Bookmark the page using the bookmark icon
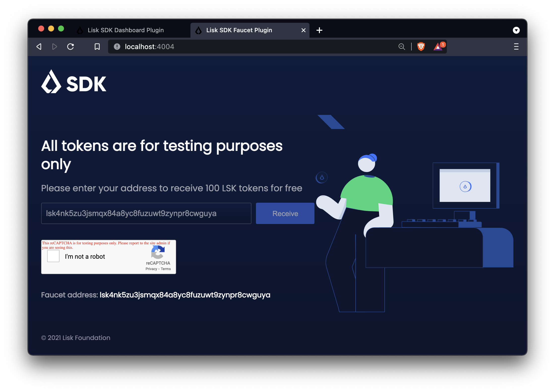Image resolution: width=555 pixels, height=392 pixels. pyautogui.click(x=97, y=47)
